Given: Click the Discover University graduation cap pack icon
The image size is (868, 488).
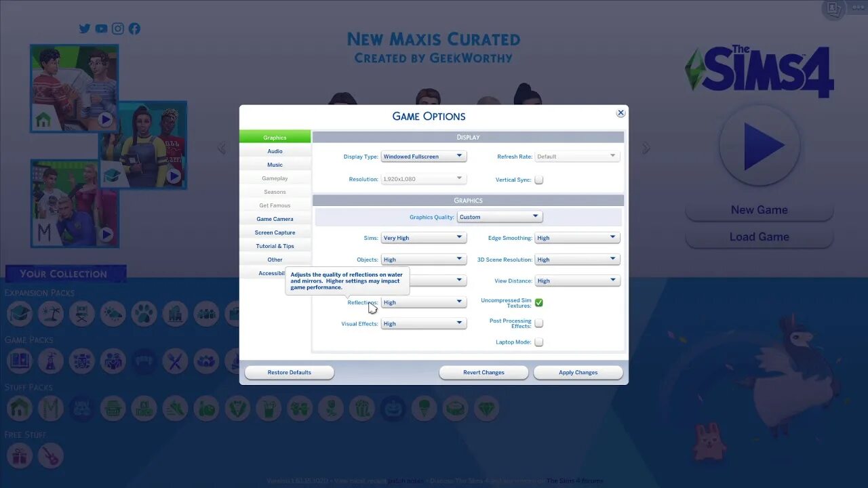Looking at the screenshot, I should point(19,314).
